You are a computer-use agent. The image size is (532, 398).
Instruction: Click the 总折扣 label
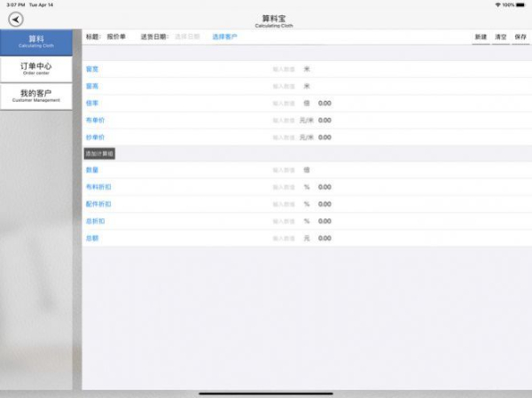[96, 222]
